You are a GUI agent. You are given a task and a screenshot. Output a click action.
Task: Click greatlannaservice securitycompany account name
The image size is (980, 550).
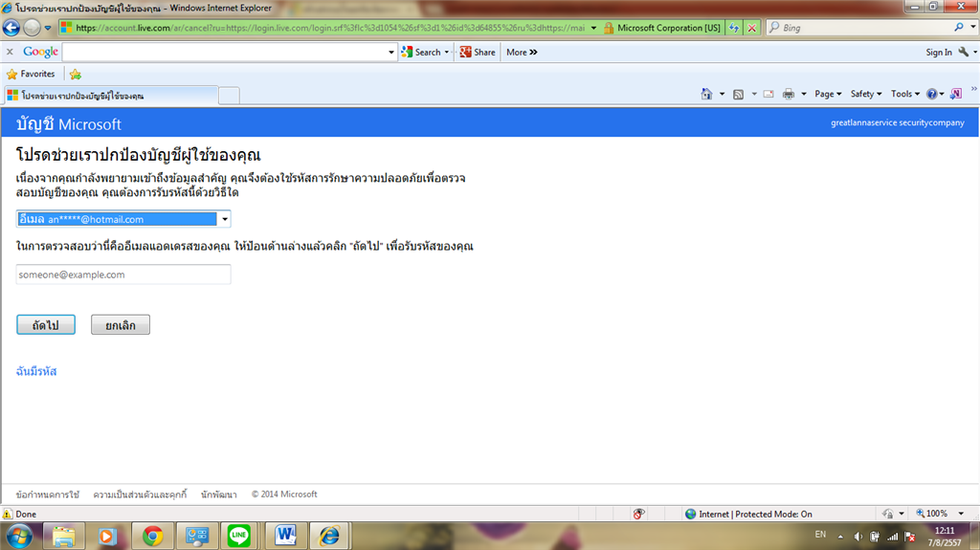pos(897,122)
